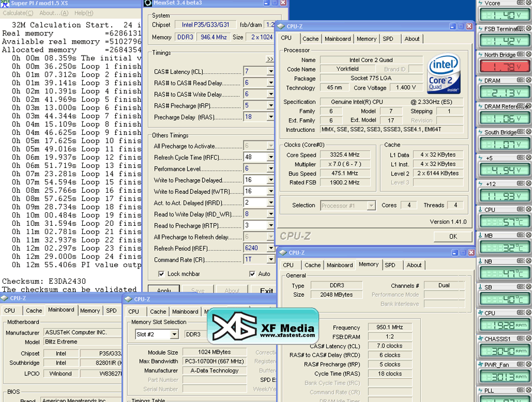Viewport: 532px width, 402px height.
Task: Open the Refresh Period (tREF) dropdown
Action: point(270,248)
